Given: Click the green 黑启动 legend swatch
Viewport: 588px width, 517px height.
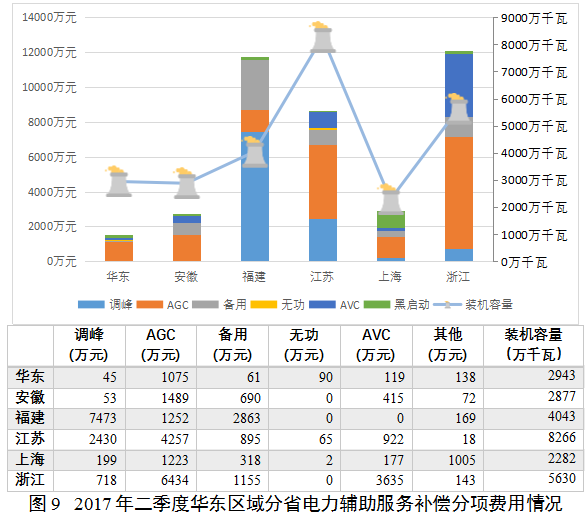Looking at the screenshot, I should [x=377, y=304].
